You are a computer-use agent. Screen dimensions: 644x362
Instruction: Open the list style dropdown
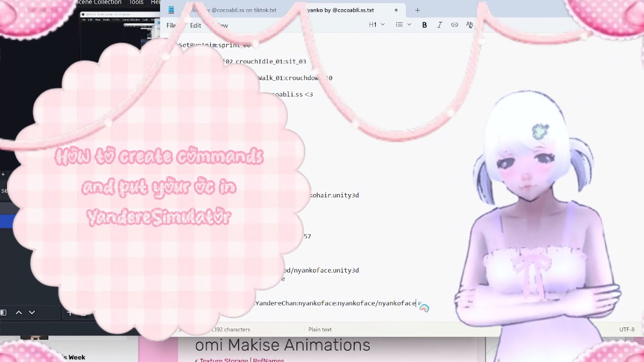tap(403, 25)
